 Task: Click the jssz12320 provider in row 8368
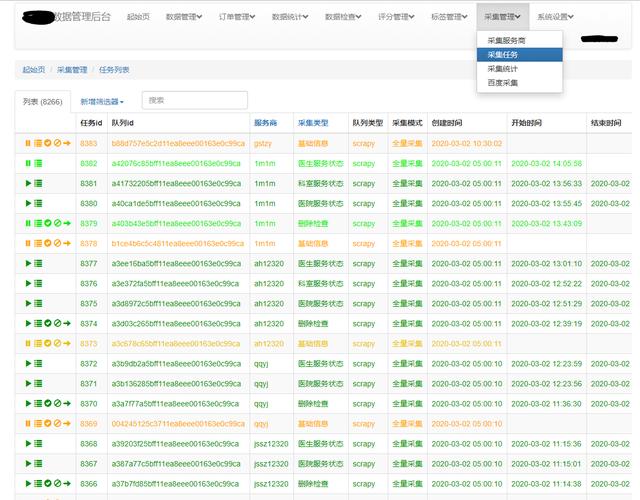coord(271,443)
